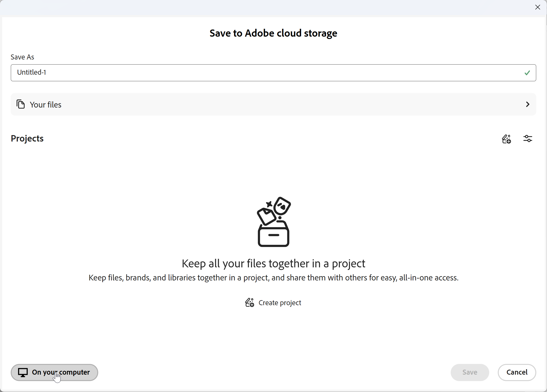547x392 pixels.
Task: Cancel the save dialog
Action: click(x=517, y=372)
